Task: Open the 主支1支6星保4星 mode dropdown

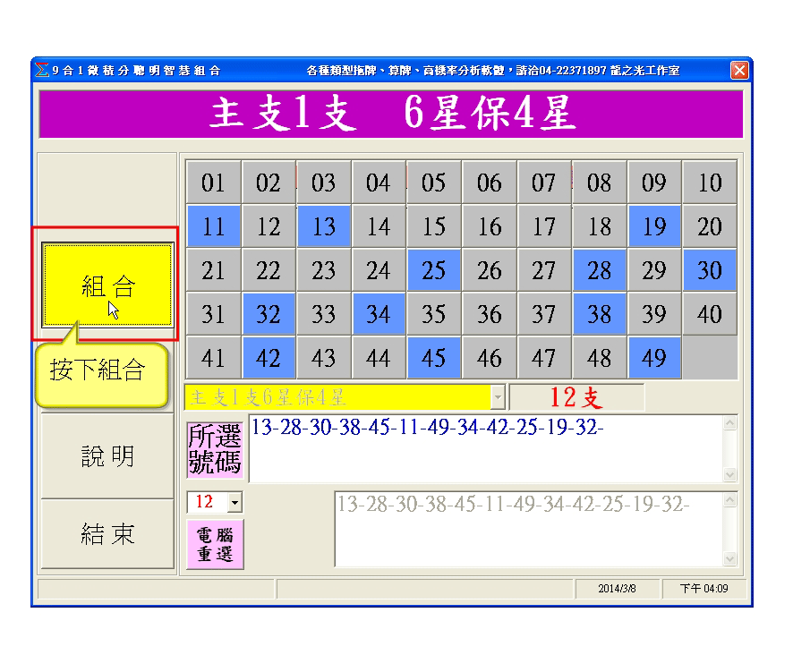Action: click(498, 397)
